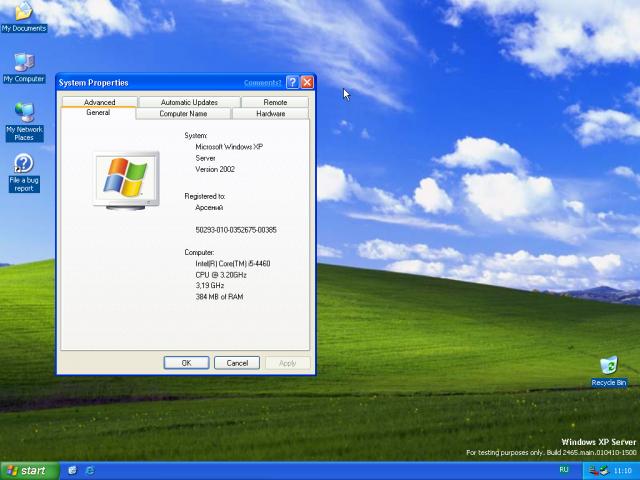Select the Recycle Bin icon

pyautogui.click(x=609, y=371)
